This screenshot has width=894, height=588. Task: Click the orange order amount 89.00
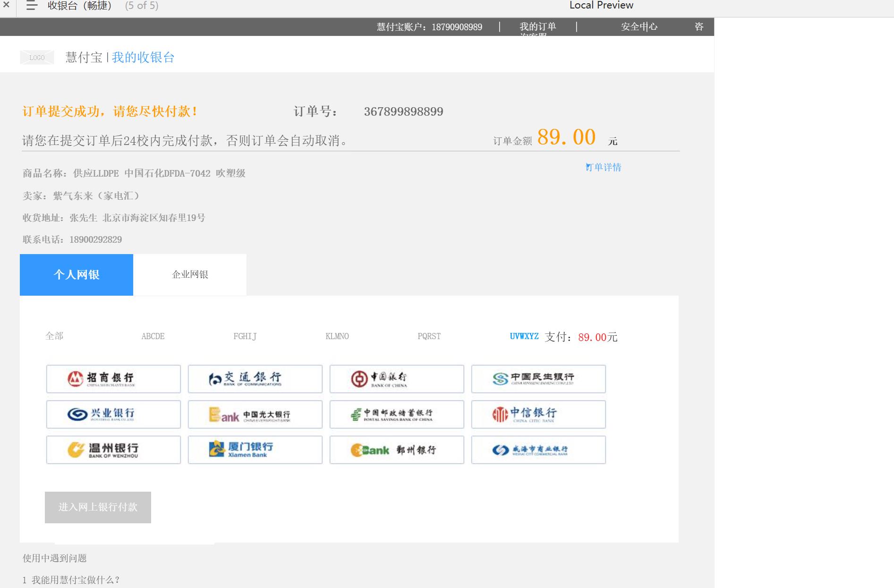point(566,137)
